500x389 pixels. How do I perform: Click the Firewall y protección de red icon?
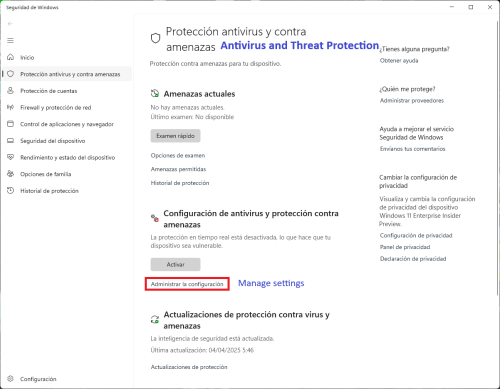[x=11, y=107]
